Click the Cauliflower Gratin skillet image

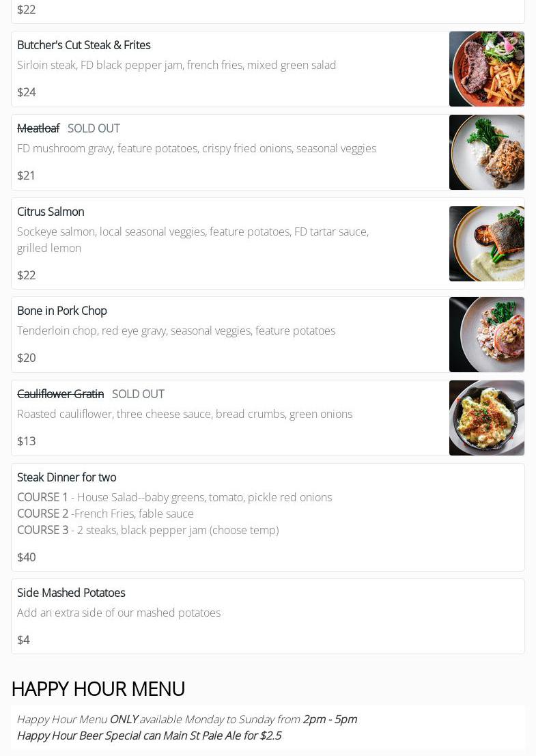coord(486,418)
